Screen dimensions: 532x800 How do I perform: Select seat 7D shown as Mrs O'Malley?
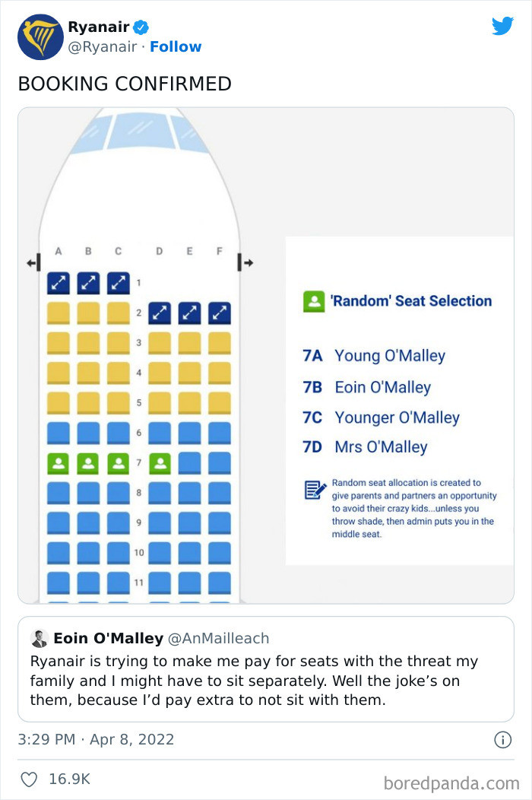click(159, 462)
